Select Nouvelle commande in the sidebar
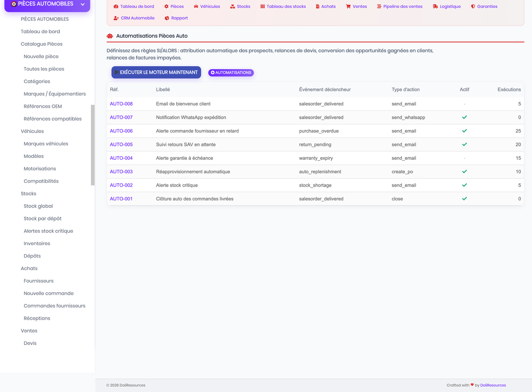Image resolution: width=532 pixels, height=392 pixels. click(x=49, y=293)
